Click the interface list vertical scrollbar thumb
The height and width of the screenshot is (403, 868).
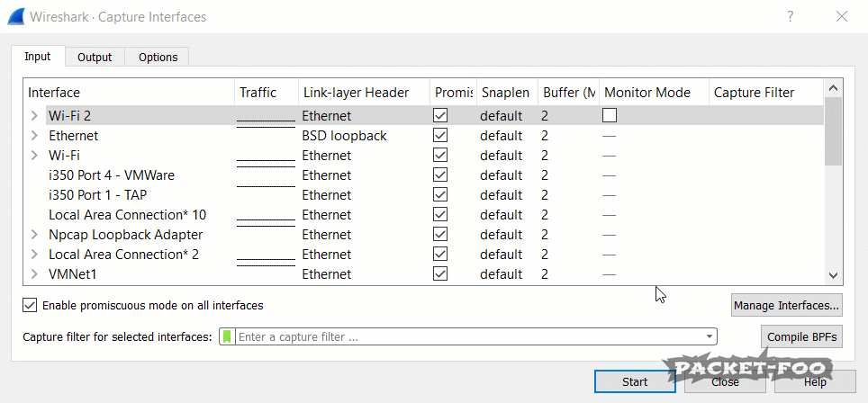click(x=833, y=131)
